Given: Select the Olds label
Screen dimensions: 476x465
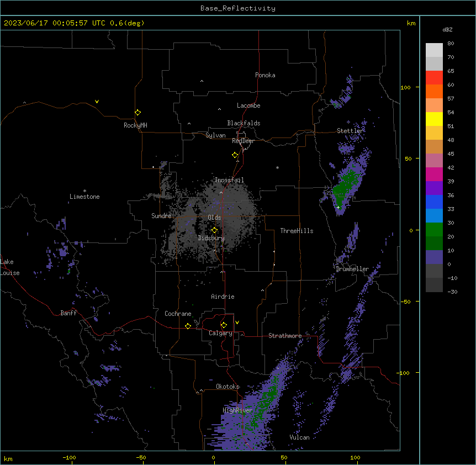Looking at the screenshot, I should tap(214, 218).
